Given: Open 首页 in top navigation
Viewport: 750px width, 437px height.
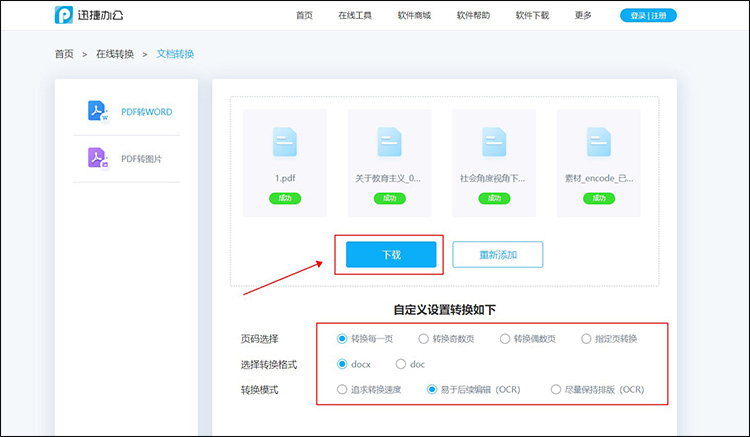Looking at the screenshot, I should pos(304,15).
